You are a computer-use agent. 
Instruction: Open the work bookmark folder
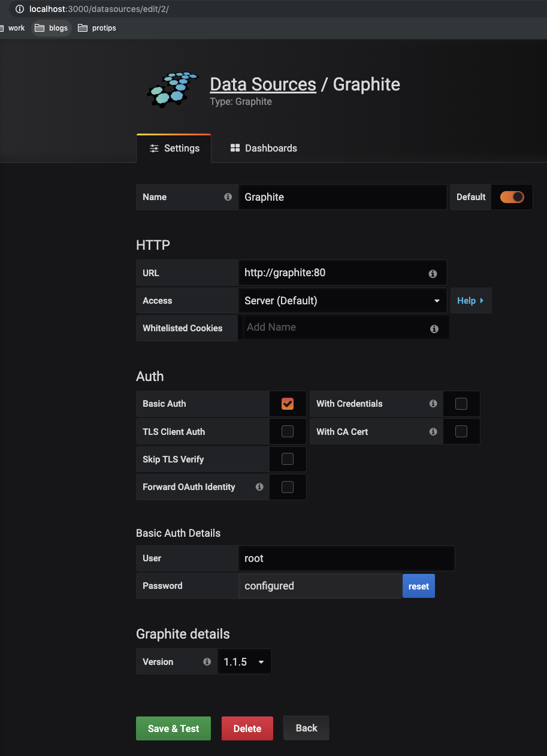pos(13,28)
